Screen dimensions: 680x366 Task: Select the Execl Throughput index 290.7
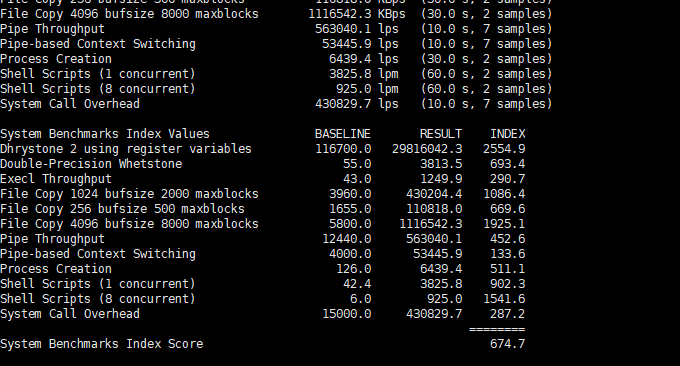(507, 179)
